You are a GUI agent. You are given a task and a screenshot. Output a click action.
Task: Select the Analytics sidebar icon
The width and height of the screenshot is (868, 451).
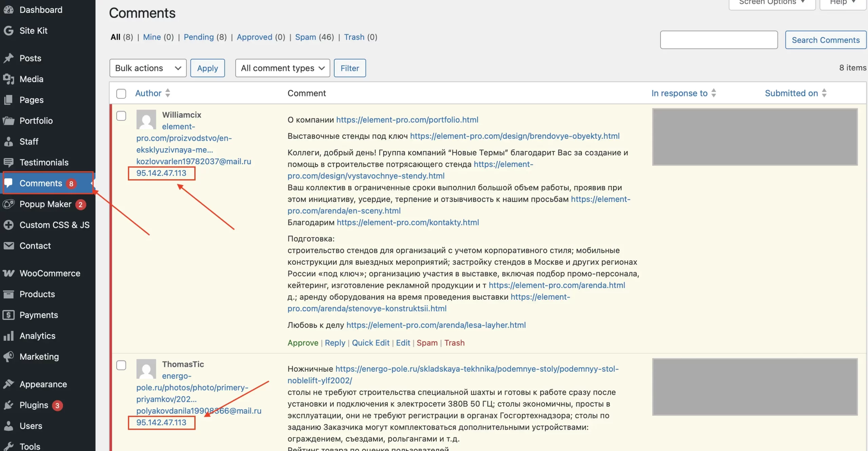[9, 336]
